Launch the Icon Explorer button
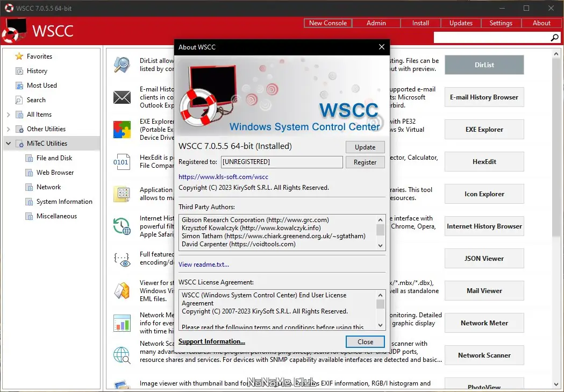 [x=484, y=194]
